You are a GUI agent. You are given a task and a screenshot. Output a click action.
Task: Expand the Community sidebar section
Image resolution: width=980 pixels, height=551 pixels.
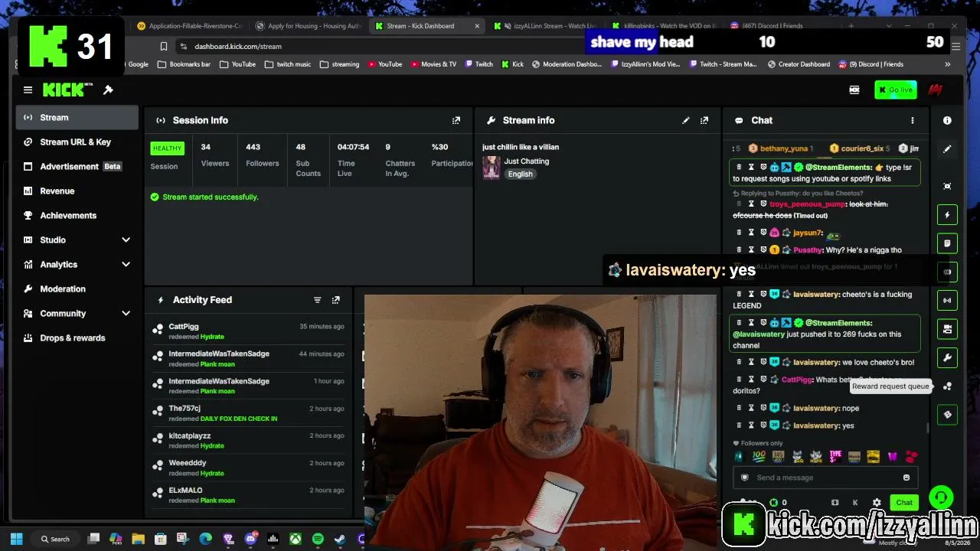coord(126,313)
